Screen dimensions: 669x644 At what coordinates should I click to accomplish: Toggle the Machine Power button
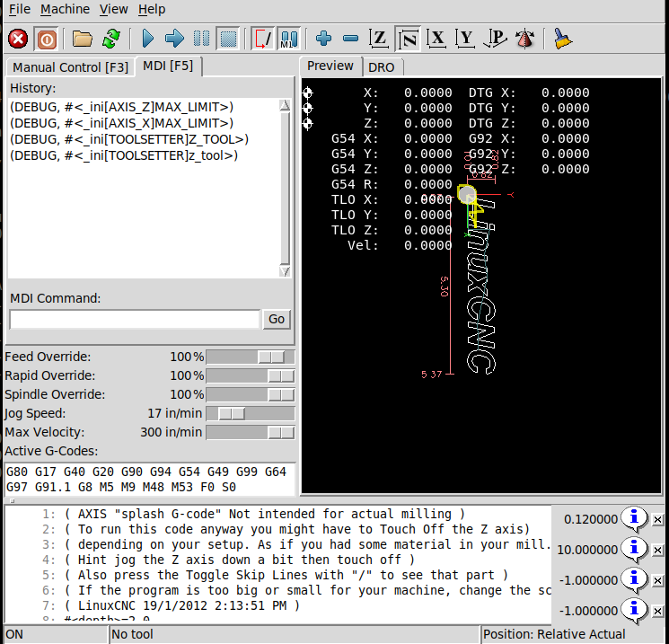coord(47,39)
